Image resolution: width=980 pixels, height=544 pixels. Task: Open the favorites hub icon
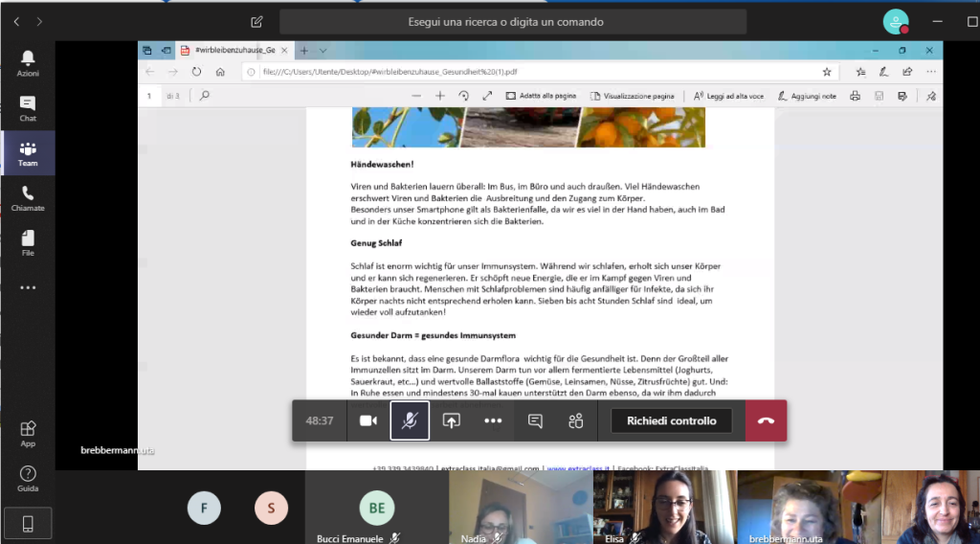860,72
